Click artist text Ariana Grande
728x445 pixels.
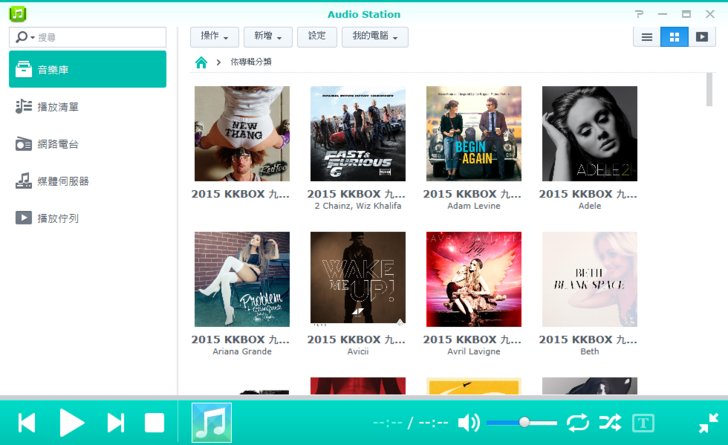[x=242, y=352]
